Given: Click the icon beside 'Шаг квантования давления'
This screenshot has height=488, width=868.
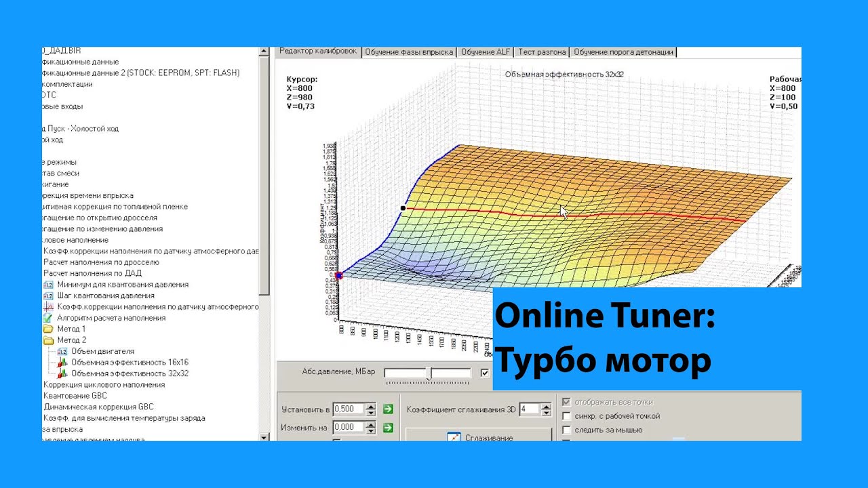Looking at the screenshot, I should pos(48,296).
